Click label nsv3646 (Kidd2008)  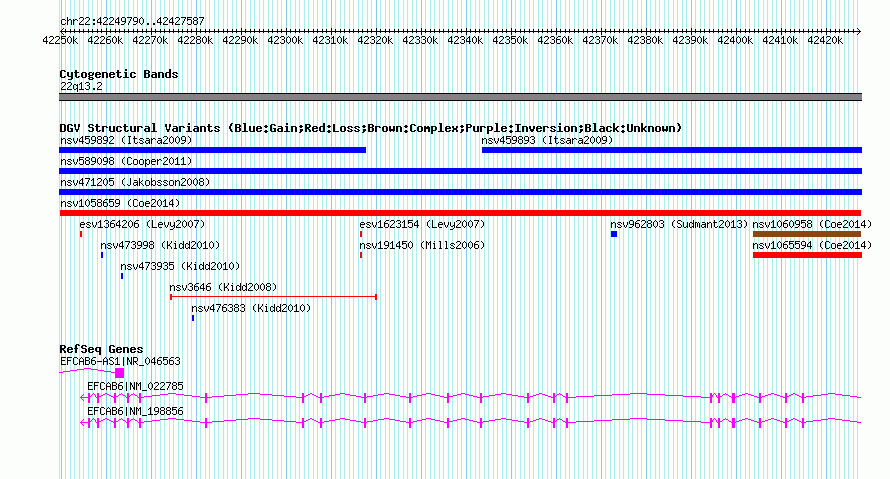(x=223, y=287)
